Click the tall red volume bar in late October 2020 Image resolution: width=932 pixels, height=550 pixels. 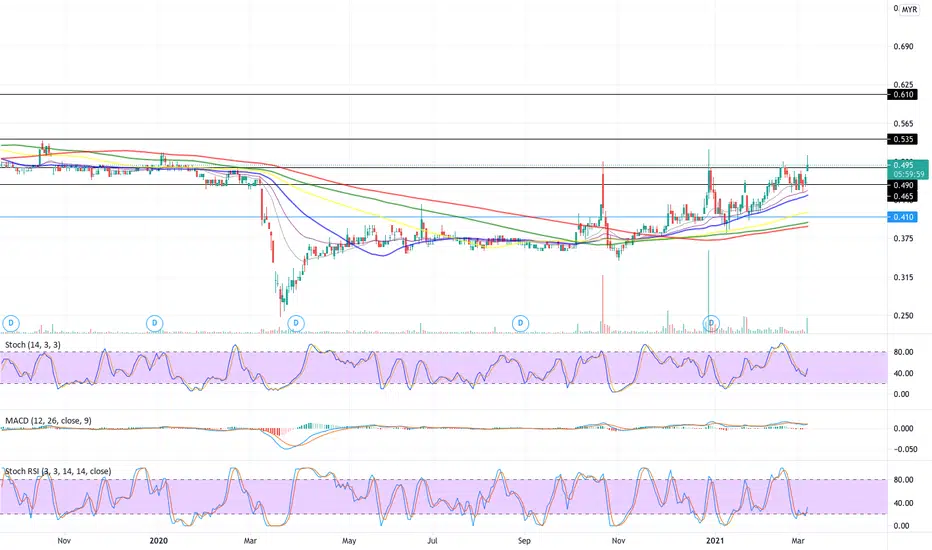[x=603, y=304]
